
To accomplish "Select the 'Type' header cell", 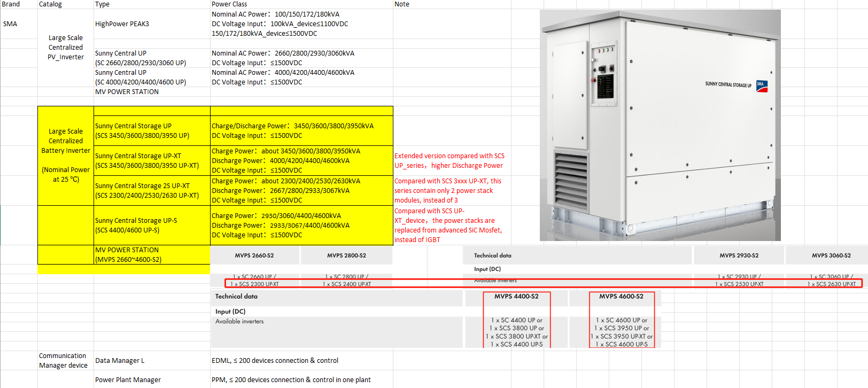I will 102,4.
